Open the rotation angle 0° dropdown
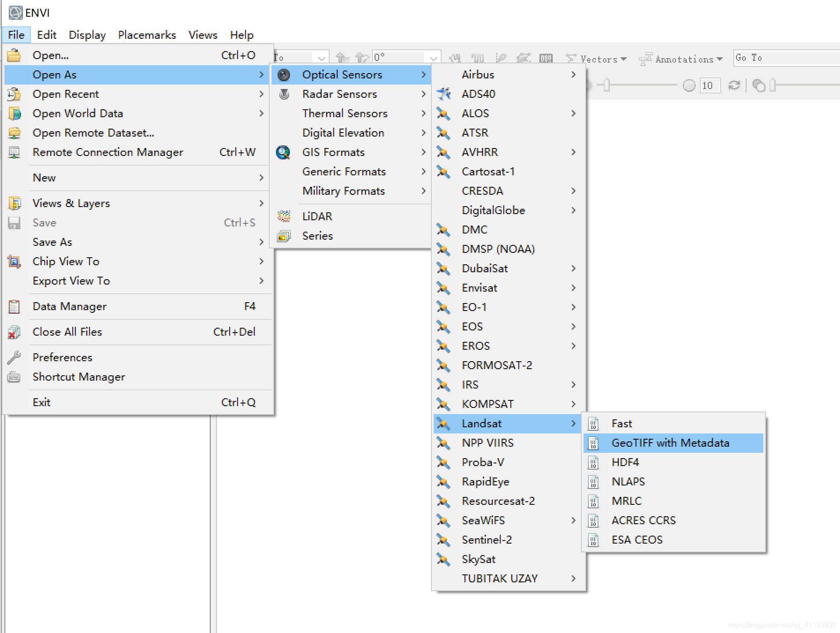 click(433, 58)
